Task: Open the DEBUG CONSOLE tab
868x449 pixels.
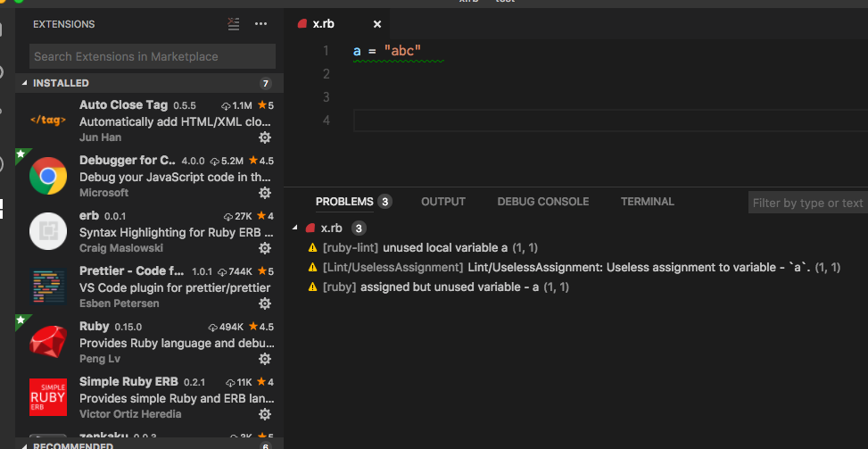Action: 543,202
